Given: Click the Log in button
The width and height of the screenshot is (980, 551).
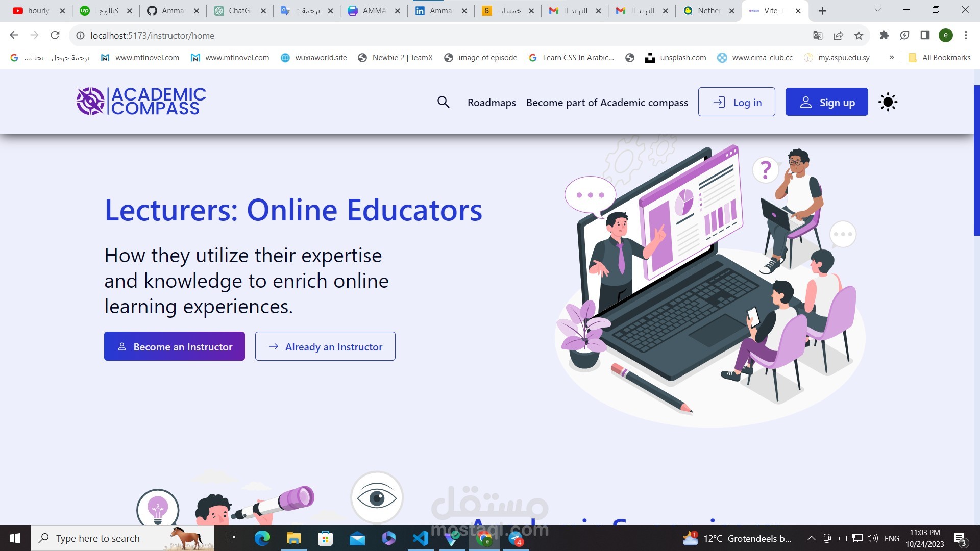Looking at the screenshot, I should [736, 102].
